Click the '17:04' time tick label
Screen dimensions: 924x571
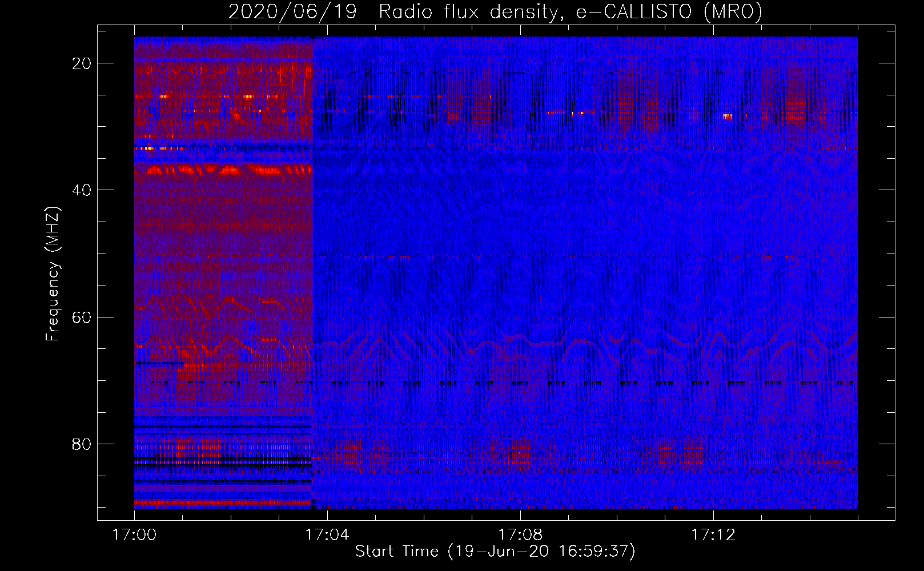pyautogui.click(x=327, y=535)
